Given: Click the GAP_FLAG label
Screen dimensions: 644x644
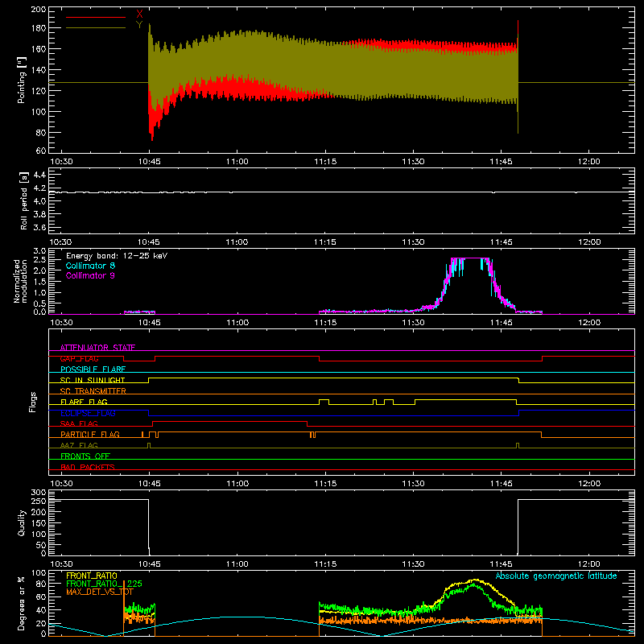Looking at the screenshot, I should 79,358.
